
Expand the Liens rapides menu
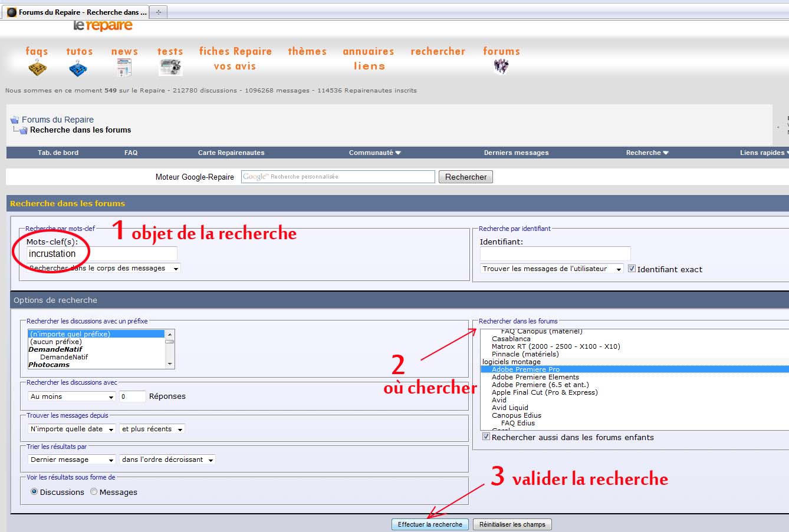pyautogui.click(x=764, y=153)
